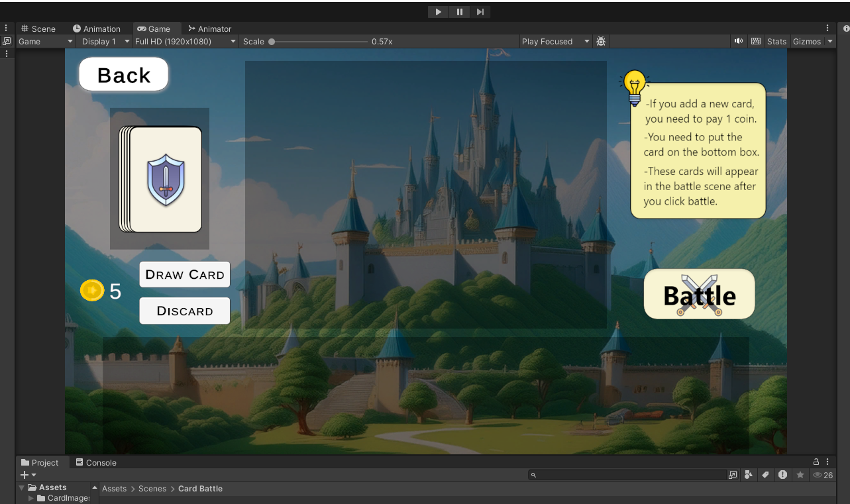Viewport: 850px width, 504px height.
Task: Click the Project tree scroll-up arrow
Action: (x=94, y=487)
